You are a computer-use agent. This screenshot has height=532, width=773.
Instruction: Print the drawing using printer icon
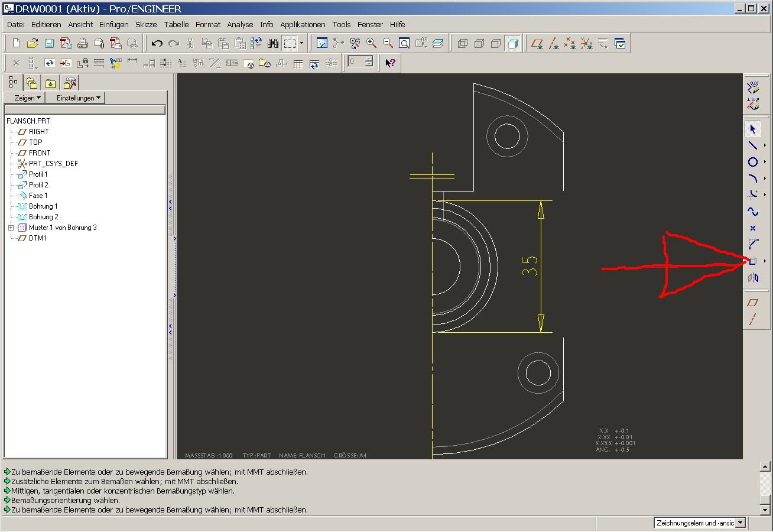tap(83, 43)
